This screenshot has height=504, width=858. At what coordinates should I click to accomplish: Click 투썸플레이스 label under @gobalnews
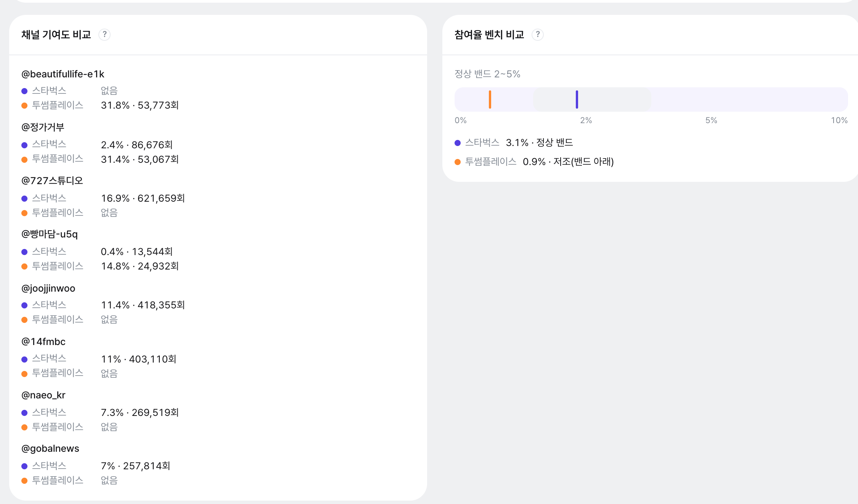tap(58, 480)
